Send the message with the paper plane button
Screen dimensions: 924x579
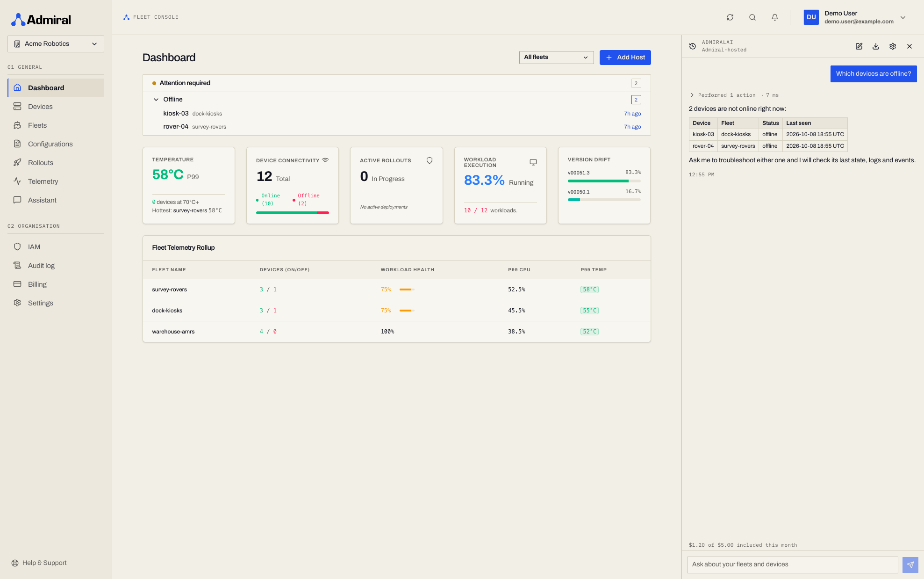[x=910, y=565]
